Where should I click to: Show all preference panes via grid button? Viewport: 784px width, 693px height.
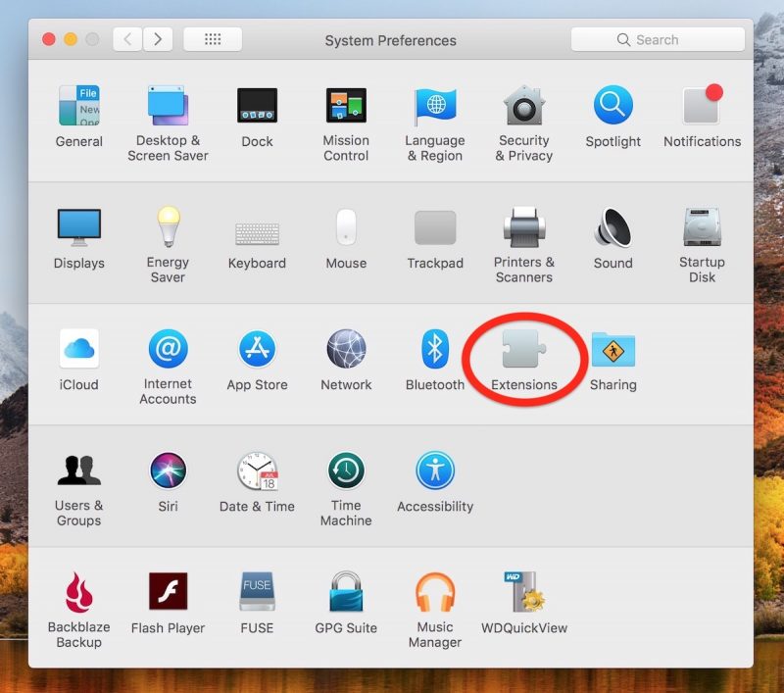tap(212, 39)
